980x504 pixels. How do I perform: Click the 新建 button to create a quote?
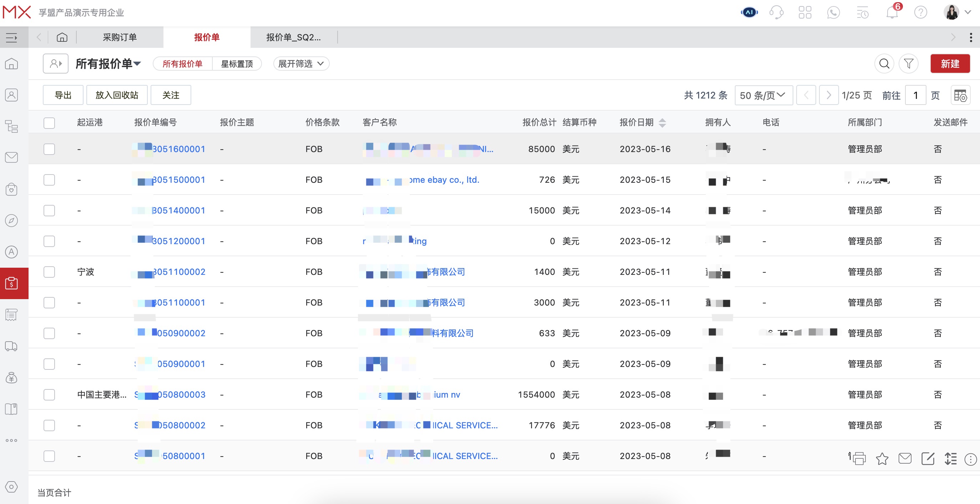[x=950, y=64]
